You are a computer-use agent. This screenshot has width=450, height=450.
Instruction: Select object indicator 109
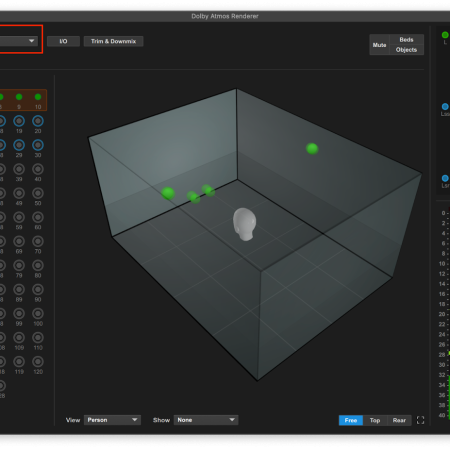[x=19, y=338]
